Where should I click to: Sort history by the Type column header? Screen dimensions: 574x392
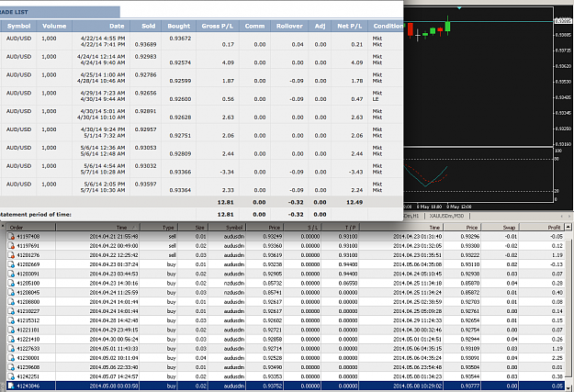(159, 228)
